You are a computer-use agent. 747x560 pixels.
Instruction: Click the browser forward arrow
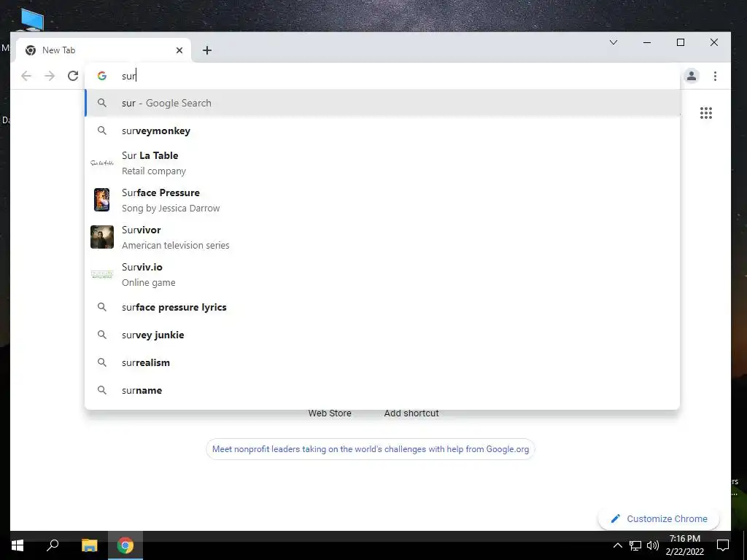[x=50, y=76]
